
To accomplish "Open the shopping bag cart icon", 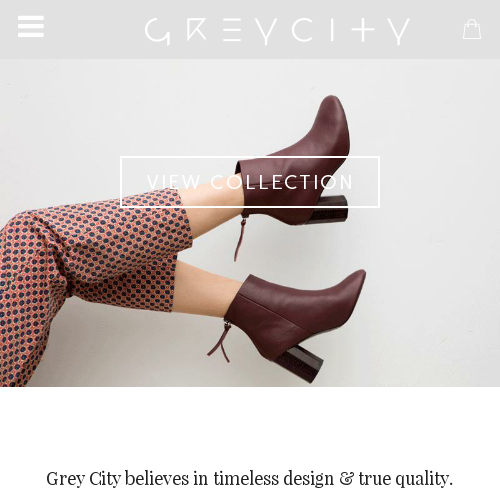I will click(472, 29).
